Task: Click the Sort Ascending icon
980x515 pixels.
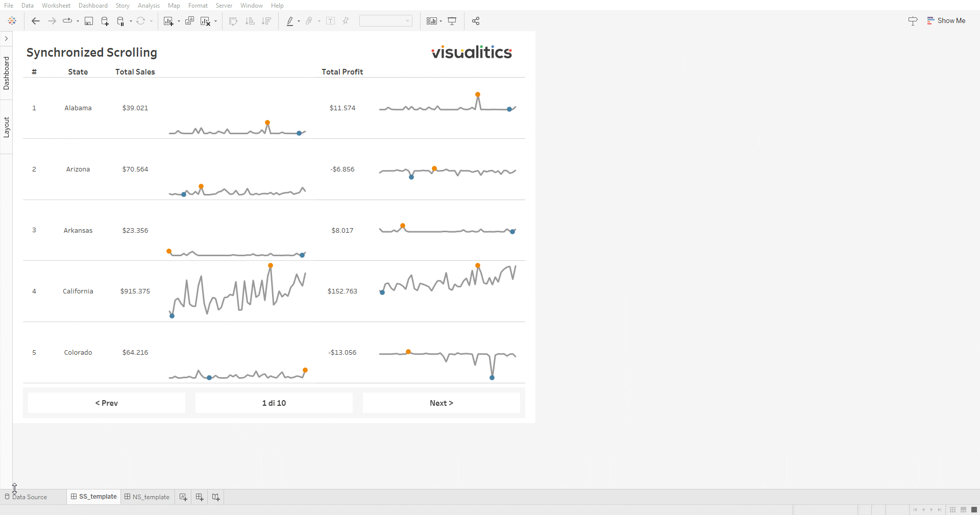Action: 250,21
